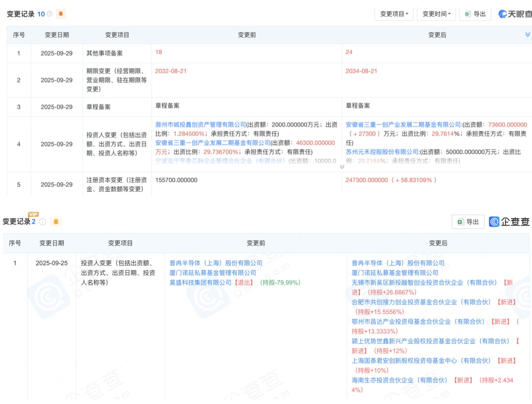This screenshot has height=404, width=532.
Task: Open link 昊盛科技集团有限公司
Action: click(x=200, y=283)
